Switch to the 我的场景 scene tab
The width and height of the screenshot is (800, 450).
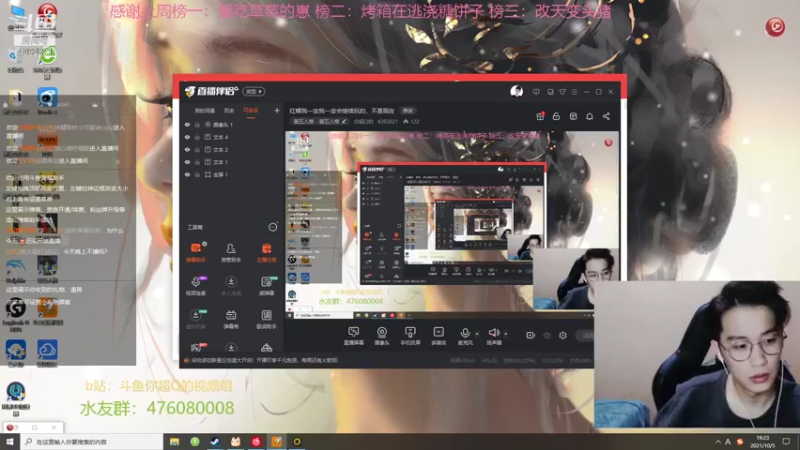(x=205, y=111)
